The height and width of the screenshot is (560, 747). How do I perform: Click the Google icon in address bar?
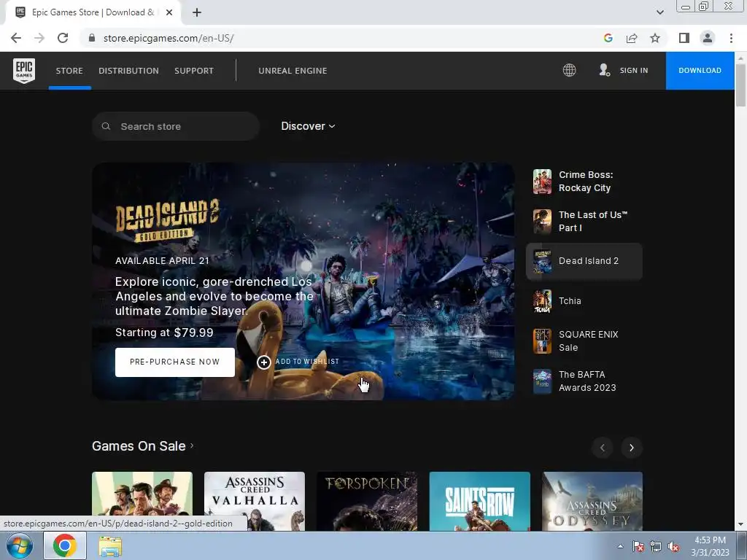point(608,38)
